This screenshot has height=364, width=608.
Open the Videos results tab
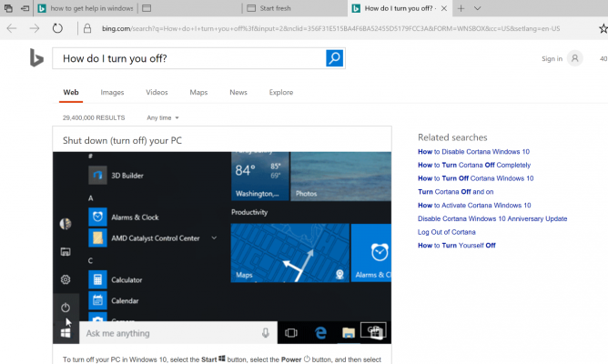click(157, 92)
